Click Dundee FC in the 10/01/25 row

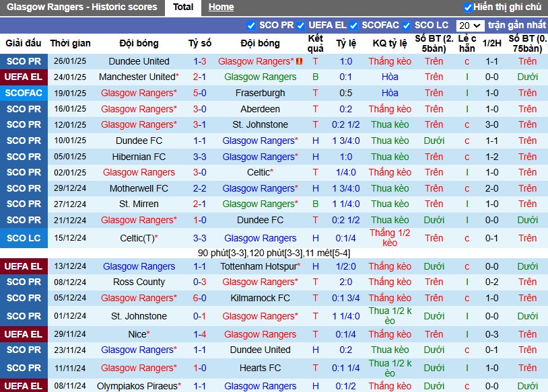click(x=139, y=141)
